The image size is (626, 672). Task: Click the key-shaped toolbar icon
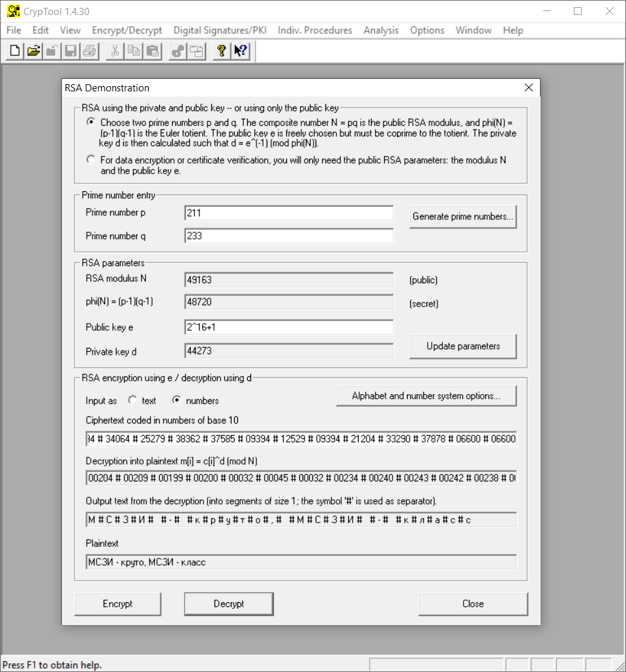coord(178,51)
